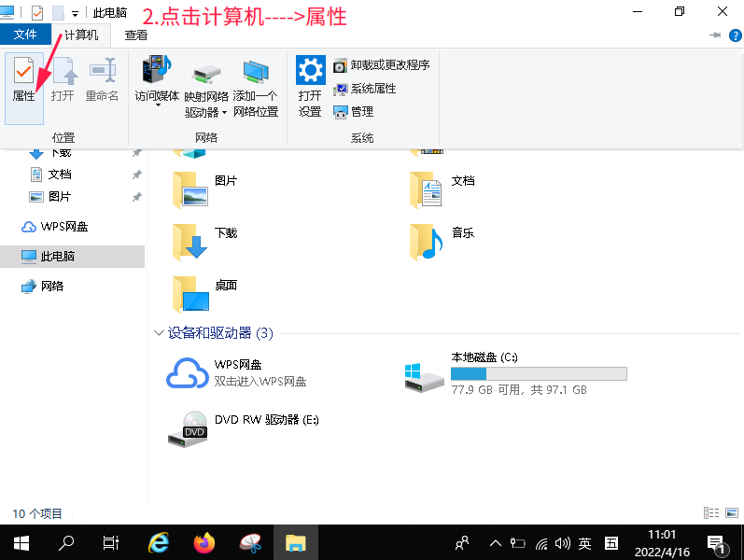Collapse the 设备和驱动器 group

(x=158, y=333)
